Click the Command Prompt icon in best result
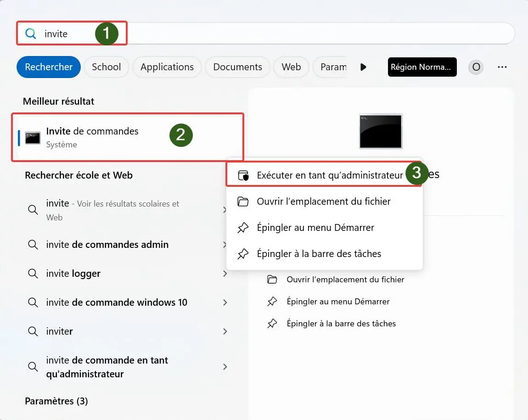 coord(33,138)
